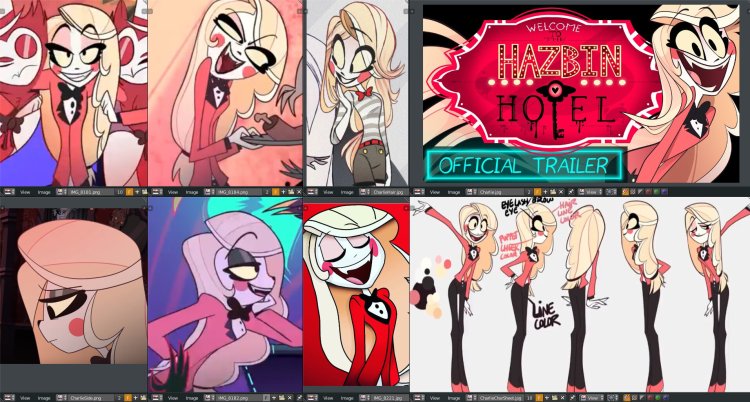Open Image menu of CharlieSide.png editor
750x402 pixels.
44,397
